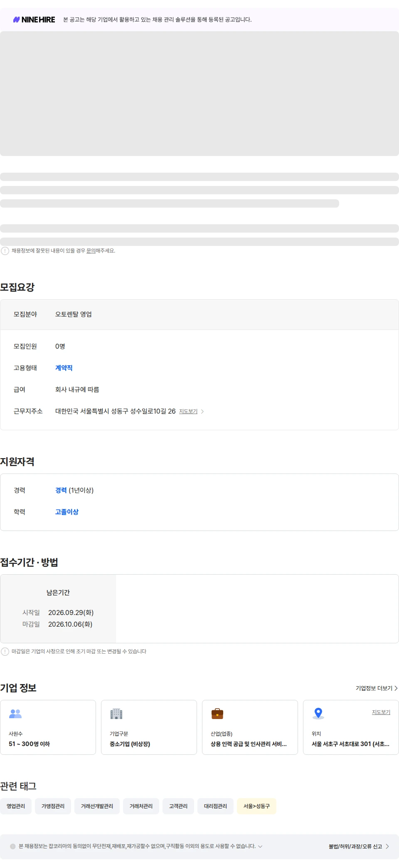Select the 대리점관리 tag
The image size is (399, 868).
click(x=215, y=806)
